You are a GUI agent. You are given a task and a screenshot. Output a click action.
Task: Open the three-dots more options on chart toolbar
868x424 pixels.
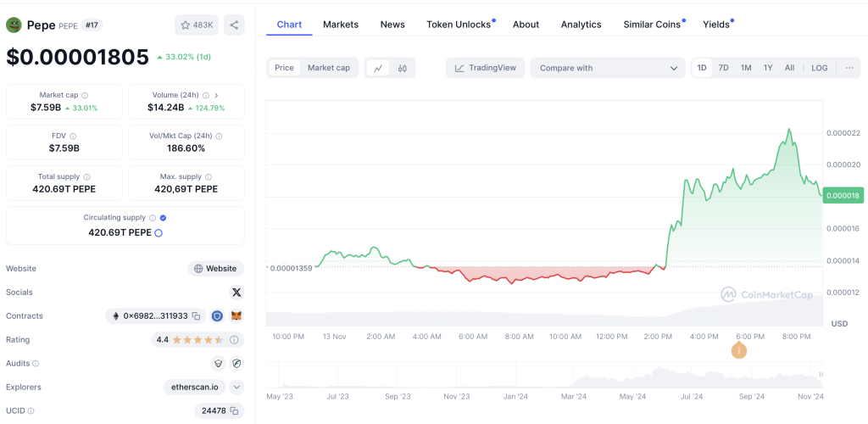(849, 68)
